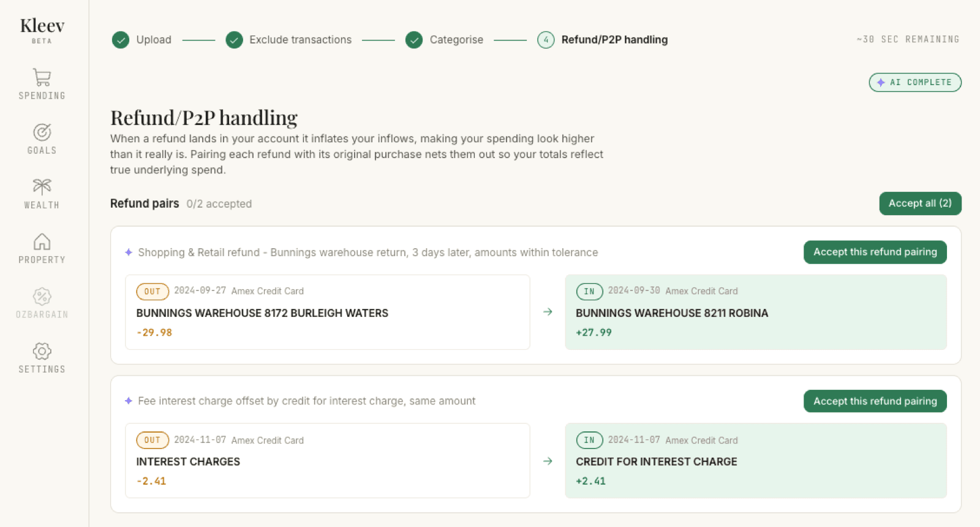
Task: Click 'Shopping & Retail refund' explanation text
Action: coord(367,252)
